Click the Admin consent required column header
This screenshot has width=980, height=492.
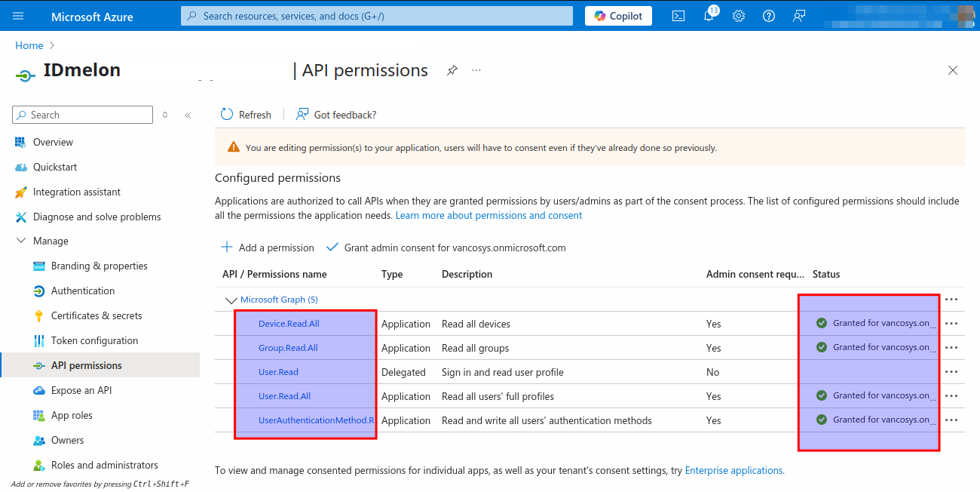tap(755, 274)
